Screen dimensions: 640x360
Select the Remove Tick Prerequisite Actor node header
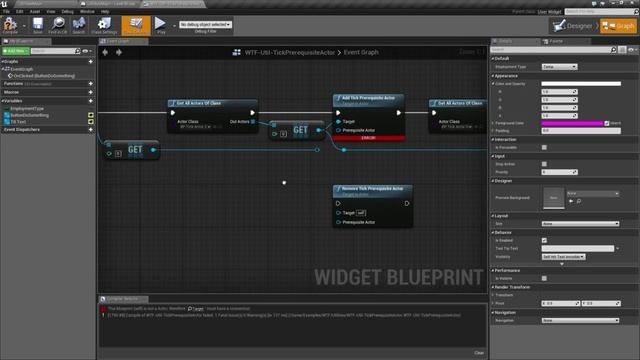372,191
